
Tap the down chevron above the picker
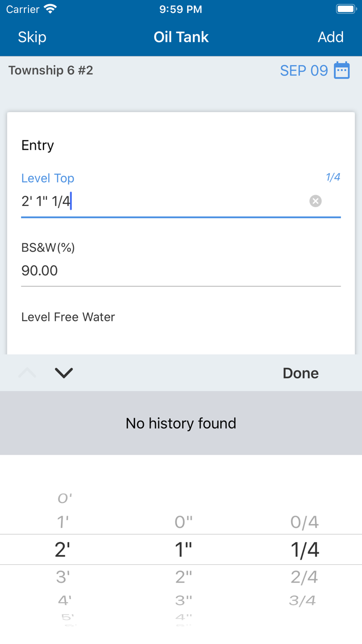(64, 373)
